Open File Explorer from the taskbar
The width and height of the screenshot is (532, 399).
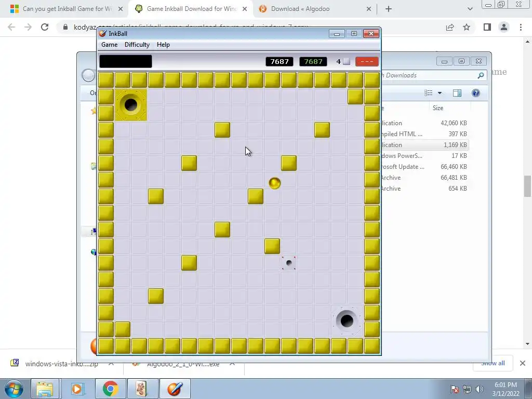point(45,389)
